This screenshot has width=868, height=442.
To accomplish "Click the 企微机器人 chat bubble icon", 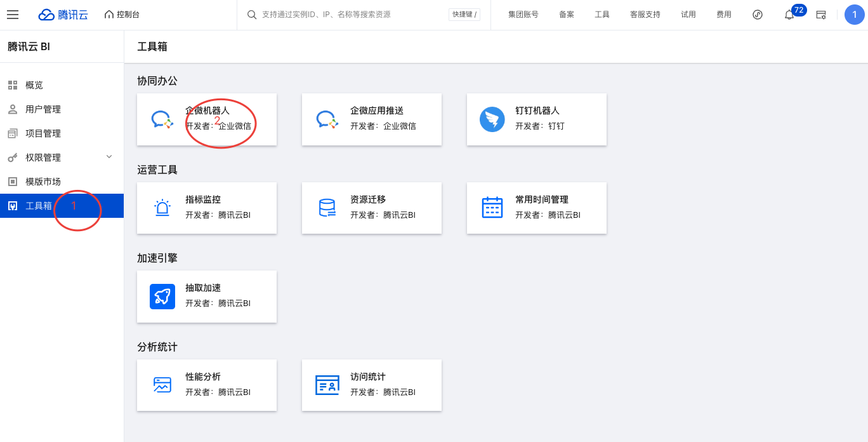I will point(162,119).
